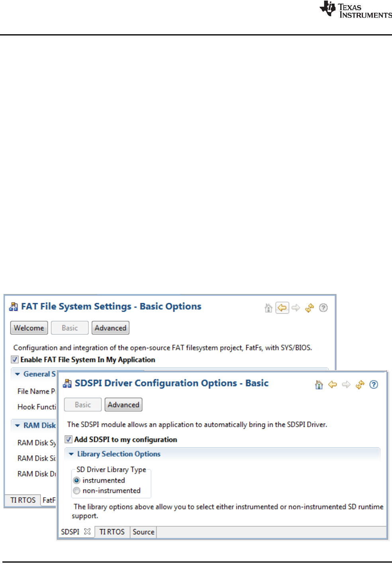The height and width of the screenshot is (567, 392).
Task: Click Advanced button in FAT File System window
Action: coord(110,328)
